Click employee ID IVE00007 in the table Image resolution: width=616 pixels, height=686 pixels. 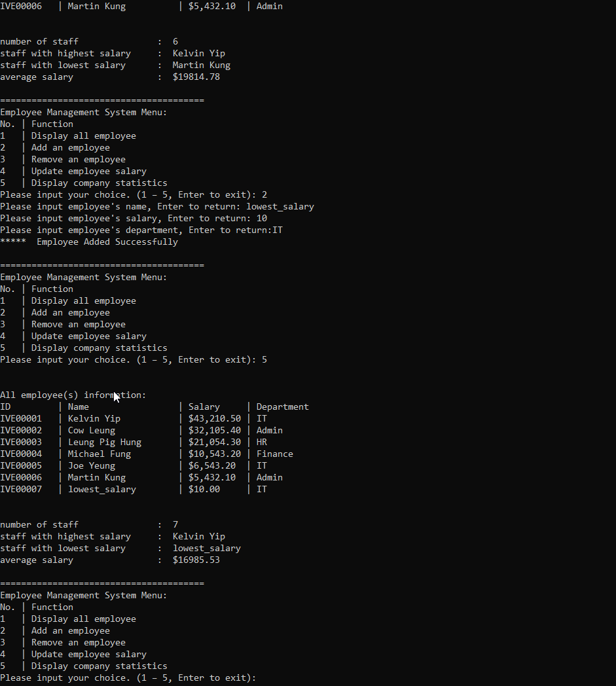pos(21,490)
